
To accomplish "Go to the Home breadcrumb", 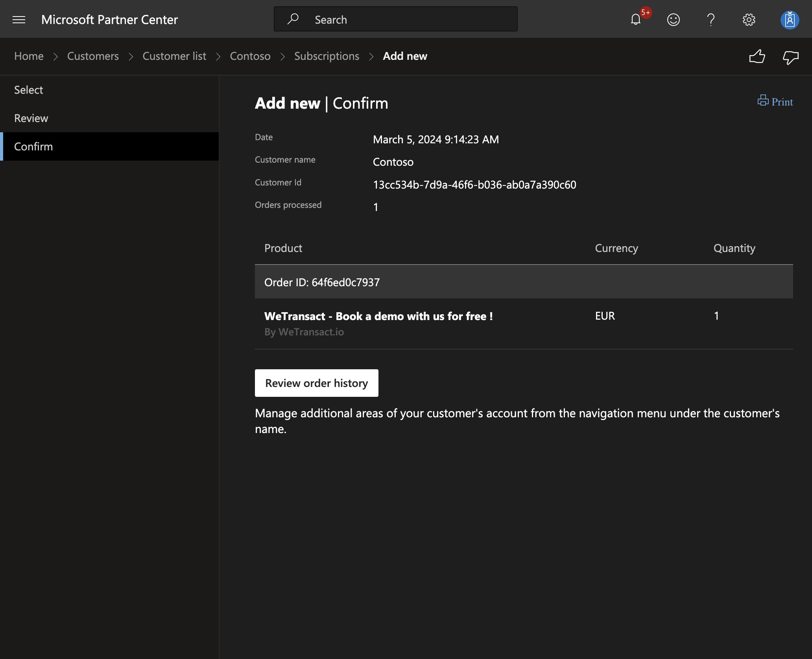I will 29,56.
